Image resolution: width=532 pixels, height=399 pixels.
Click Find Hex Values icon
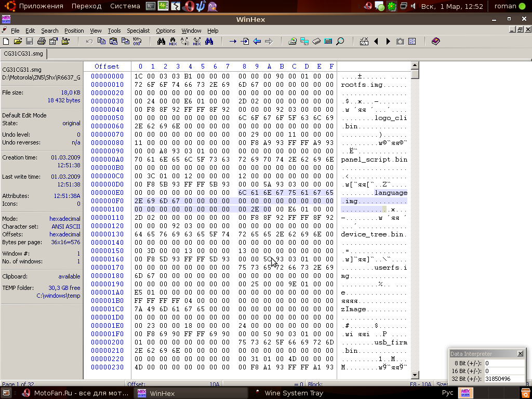[x=173, y=42]
